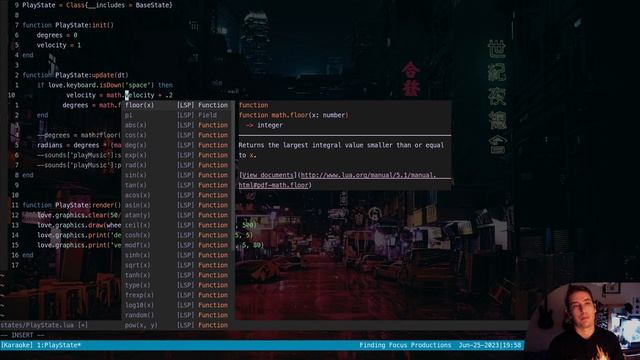Click the PlayState = Class line

97,5
